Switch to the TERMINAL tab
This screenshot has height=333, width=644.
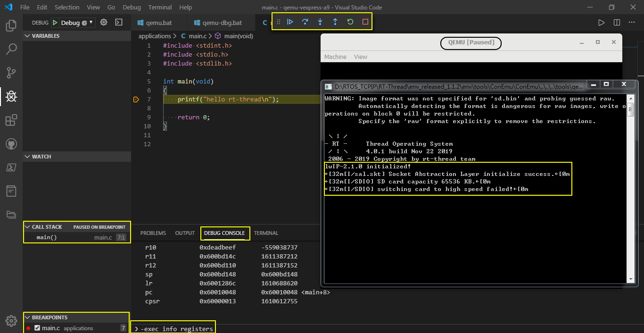pyautogui.click(x=266, y=233)
